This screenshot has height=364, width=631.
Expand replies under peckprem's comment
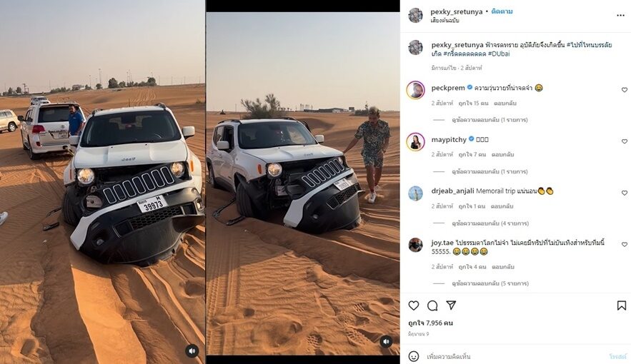490,120
